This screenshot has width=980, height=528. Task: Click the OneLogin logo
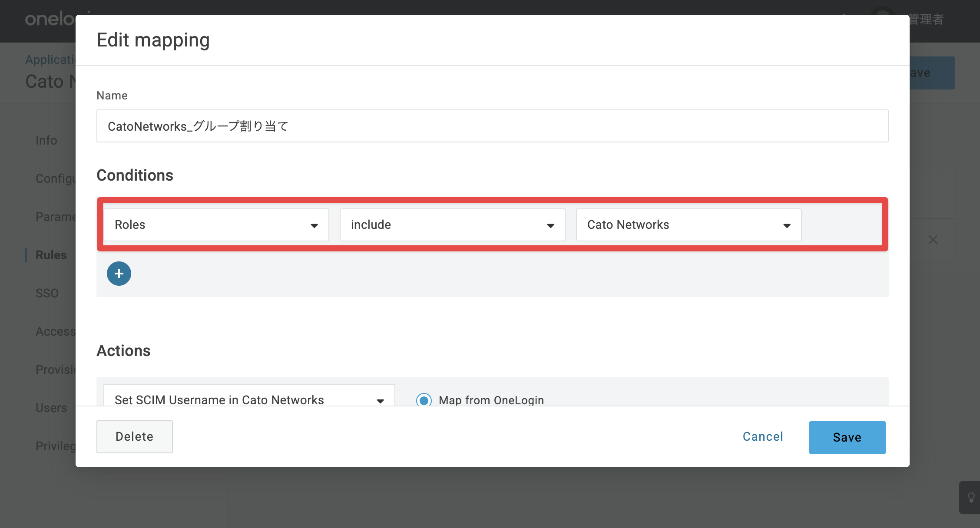pos(50,19)
